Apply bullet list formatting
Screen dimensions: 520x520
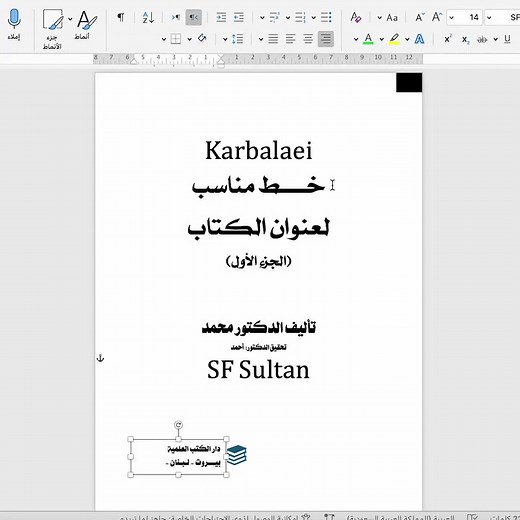(x=326, y=17)
